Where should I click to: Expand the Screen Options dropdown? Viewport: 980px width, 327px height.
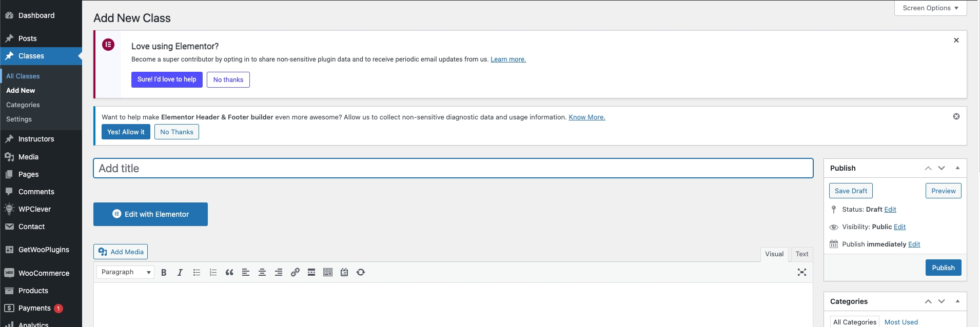point(930,8)
